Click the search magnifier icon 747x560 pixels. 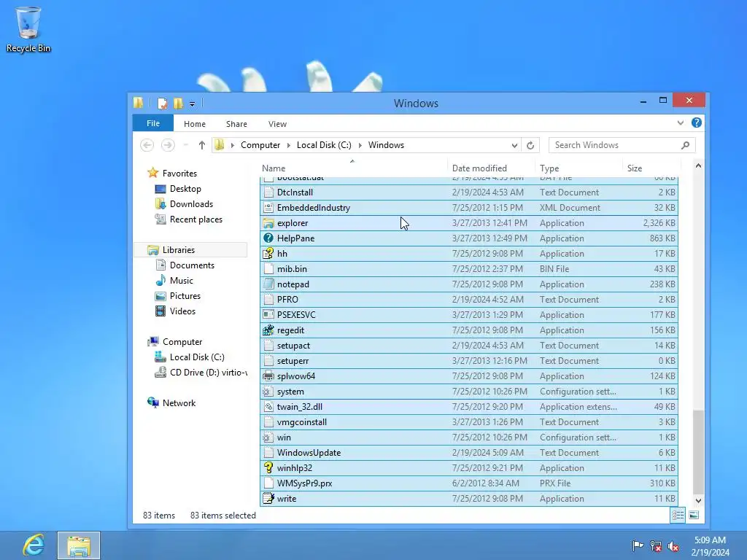pyautogui.click(x=685, y=145)
